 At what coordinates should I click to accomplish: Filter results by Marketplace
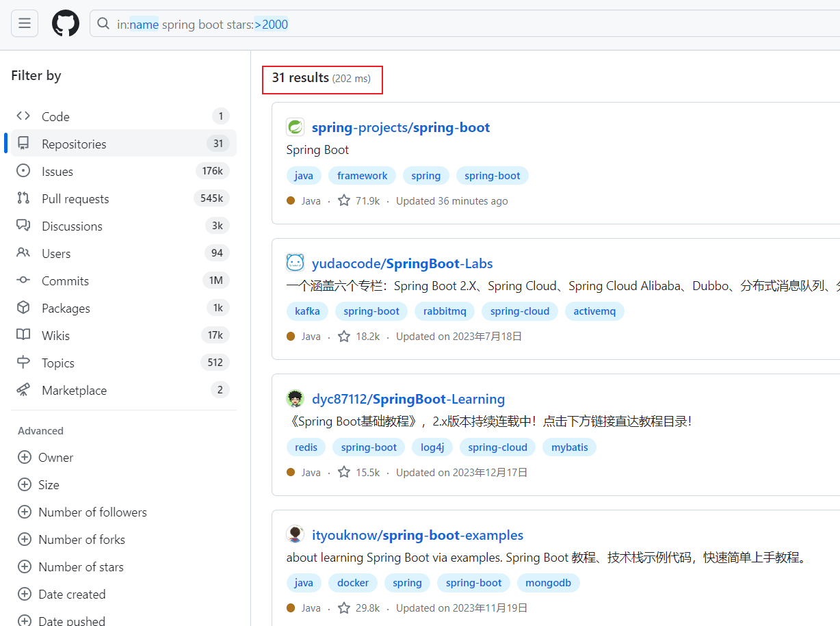tap(123, 390)
